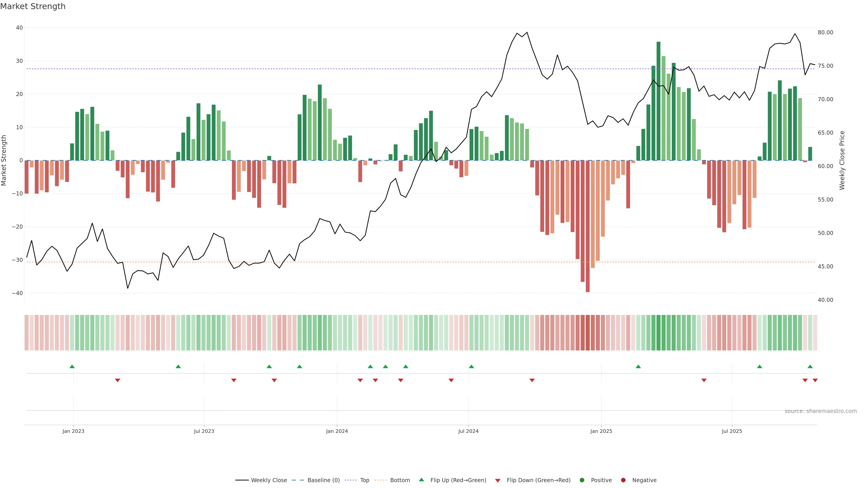Click the Market Strength chart title
Screen dimensions: 868x488
pyautogui.click(x=33, y=6)
